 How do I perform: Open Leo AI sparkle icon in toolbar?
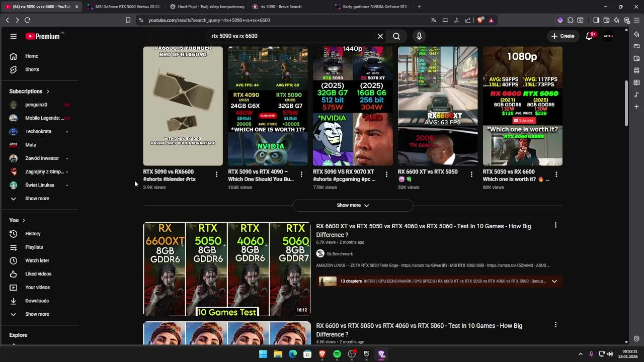[616, 20]
